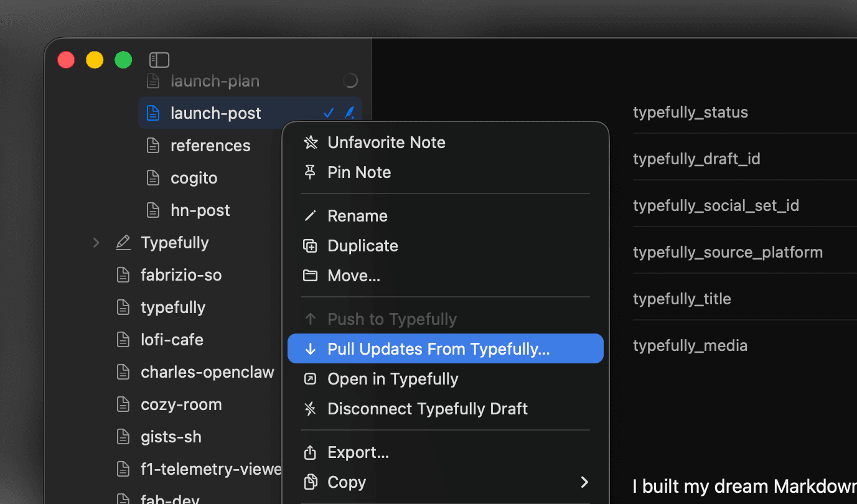Click the document icon beside f1-telemetry-viewer
857x504 pixels.
pos(123,469)
